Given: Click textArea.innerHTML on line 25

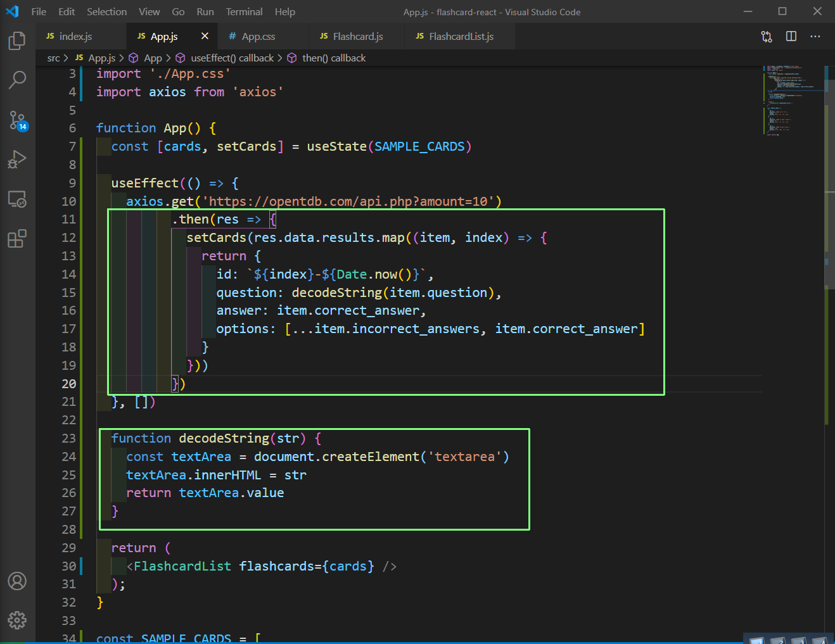Looking at the screenshot, I should [194, 475].
